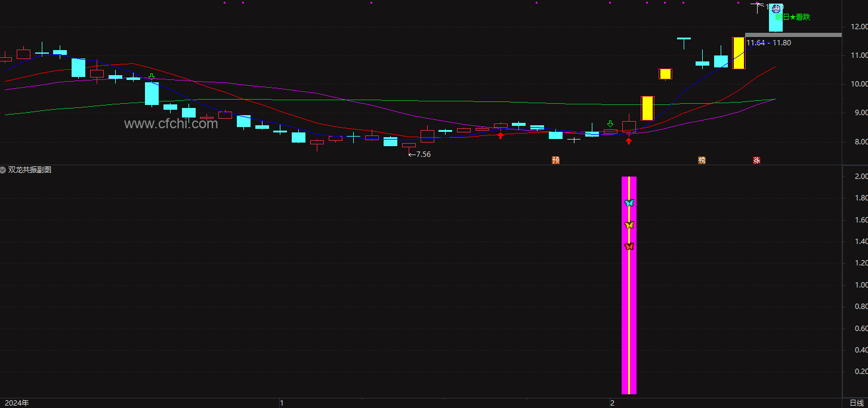Open the www.cfchi.com watermark link

(x=171, y=124)
